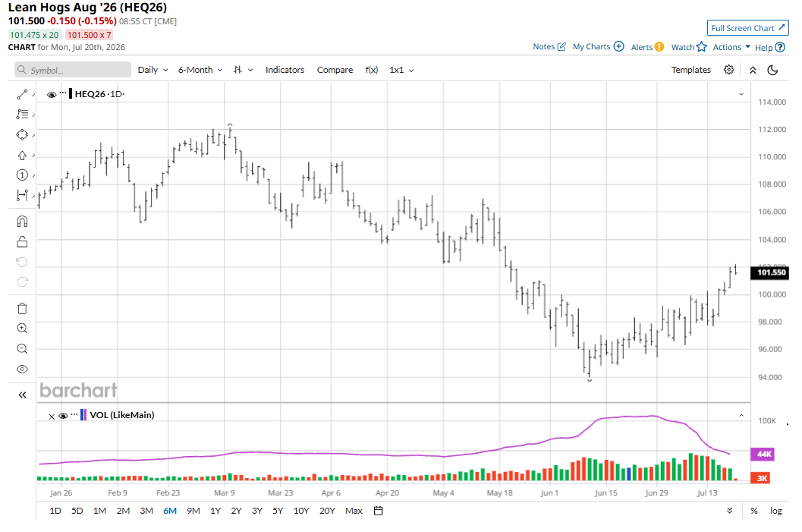802x532 pixels.
Task: Toggle log scale mode
Action: (776, 511)
